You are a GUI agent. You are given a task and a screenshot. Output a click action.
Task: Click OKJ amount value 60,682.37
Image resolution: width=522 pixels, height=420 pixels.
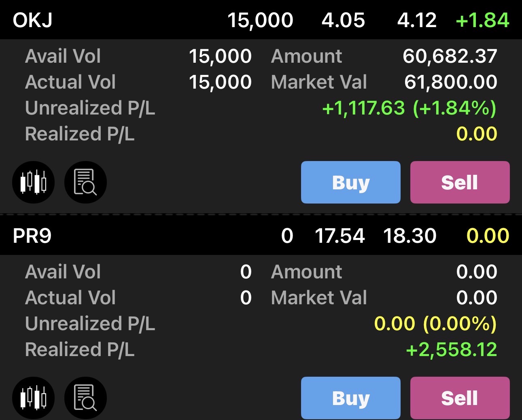click(450, 56)
